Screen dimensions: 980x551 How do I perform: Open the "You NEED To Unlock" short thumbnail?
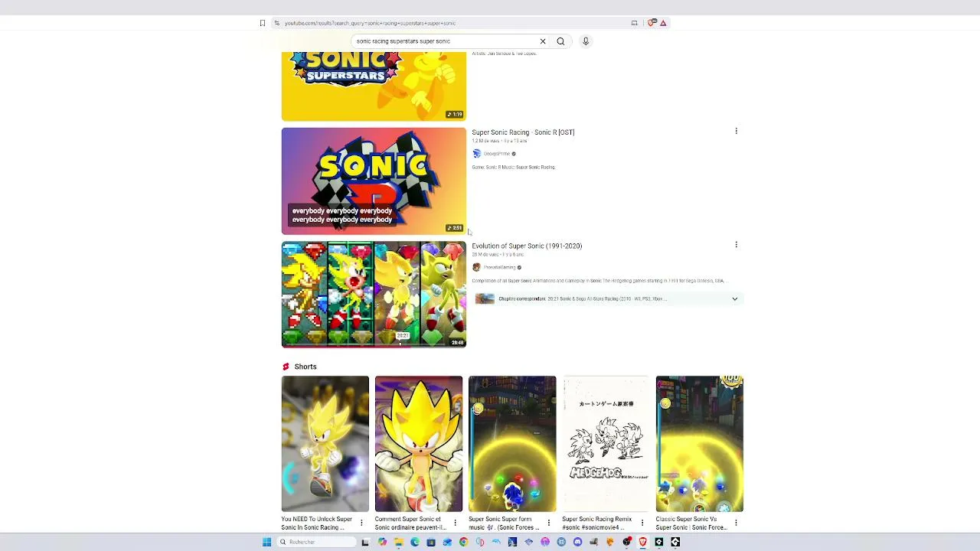[x=325, y=444]
